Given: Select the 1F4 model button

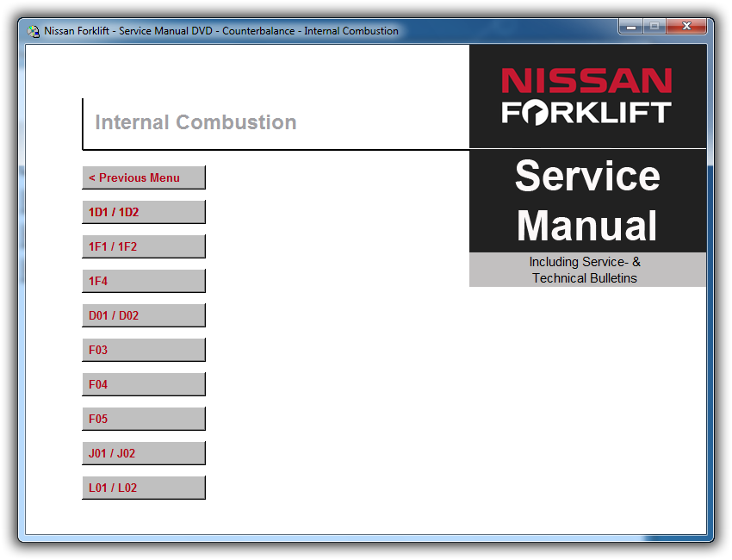Looking at the screenshot, I should point(144,281).
